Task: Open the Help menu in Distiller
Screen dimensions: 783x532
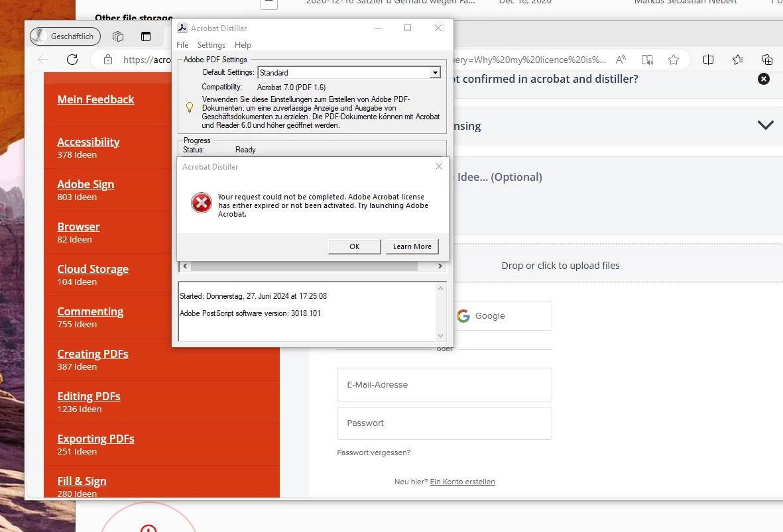Action: [x=243, y=45]
